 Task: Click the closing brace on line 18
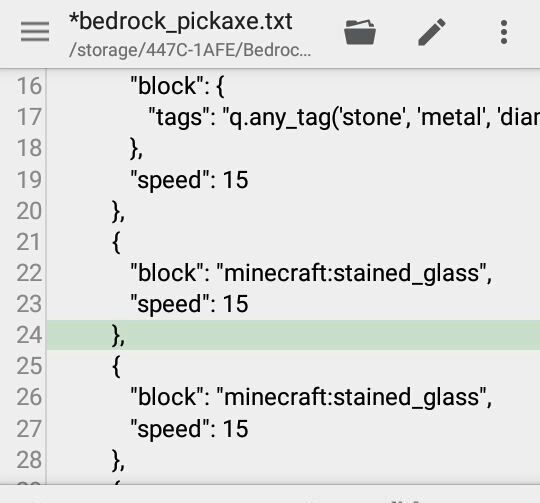coord(136,149)
